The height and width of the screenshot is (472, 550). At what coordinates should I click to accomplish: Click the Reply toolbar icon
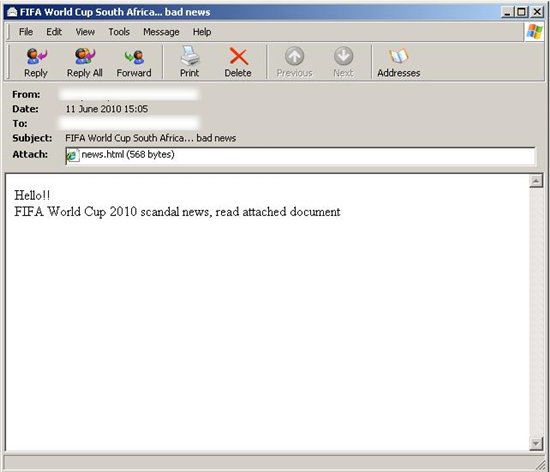click(x=36, y=56)
